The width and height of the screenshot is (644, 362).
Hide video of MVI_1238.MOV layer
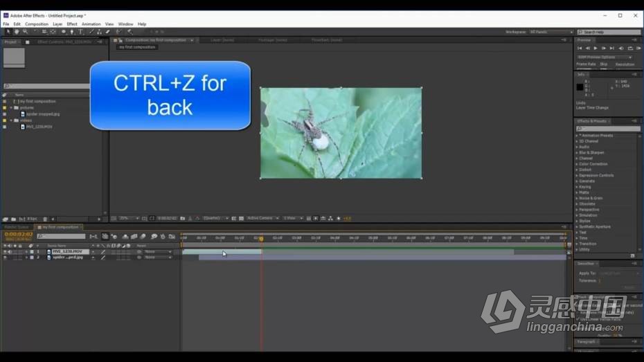[x=5, y=251]
